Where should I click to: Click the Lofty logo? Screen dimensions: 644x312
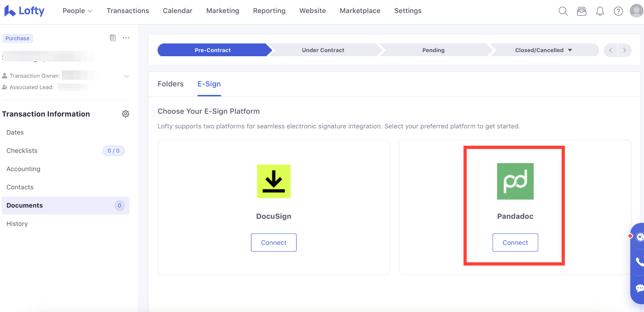coord(24,11)
